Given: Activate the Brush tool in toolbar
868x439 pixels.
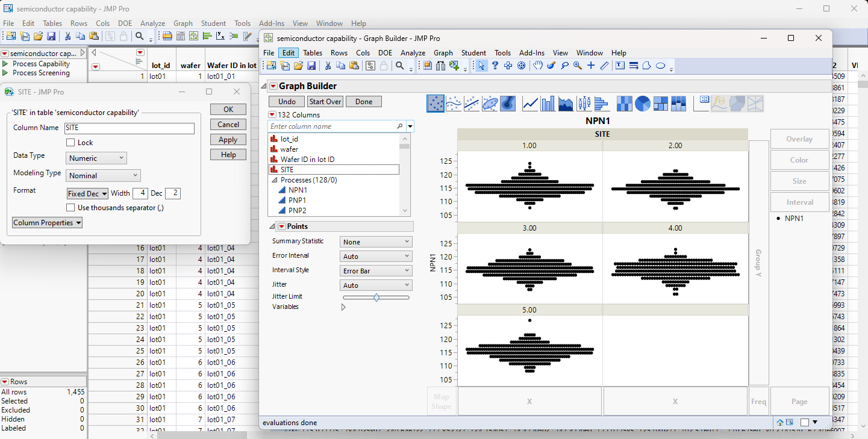Looking at the screenshot, I should pyautogui.click(x=551, y=66).
